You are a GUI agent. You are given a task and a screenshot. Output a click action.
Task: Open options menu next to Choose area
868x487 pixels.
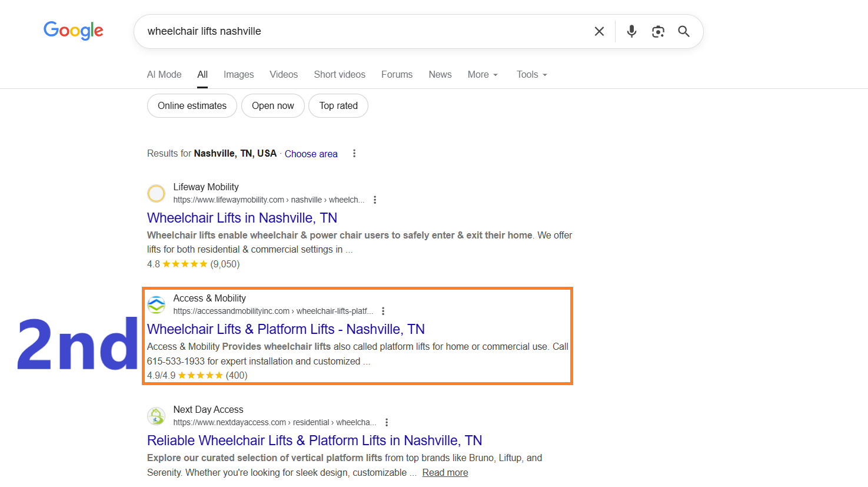pyautogui.click(x=354, y=154)
